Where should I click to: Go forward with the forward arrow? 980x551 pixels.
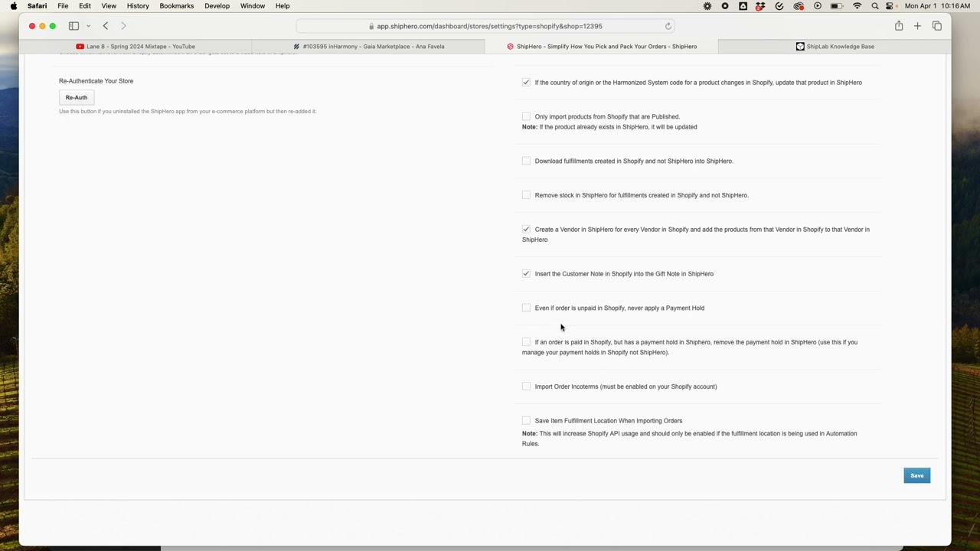pyautogui.click(x=123, y=26)
